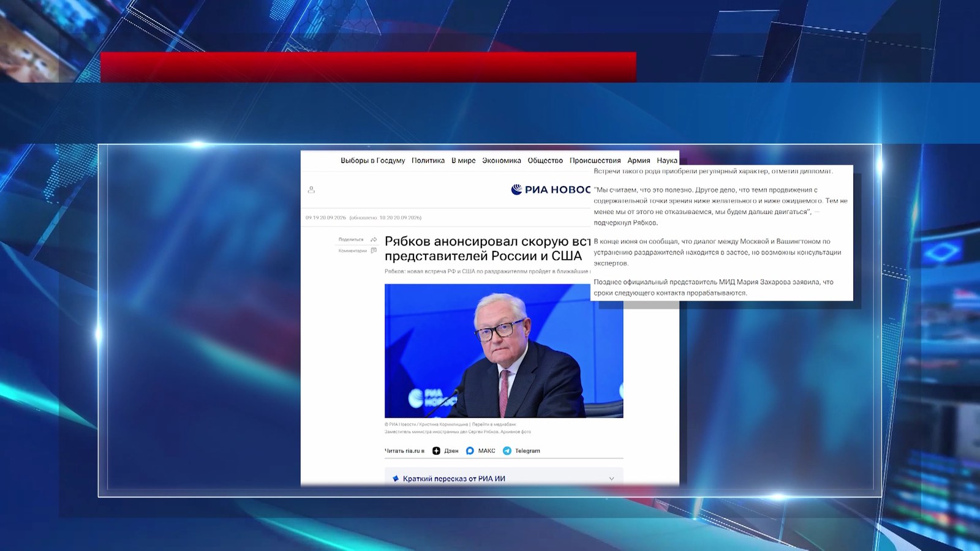Click the Telegram text link
Screen dimensions: 980x551
(x=527, y=451)
